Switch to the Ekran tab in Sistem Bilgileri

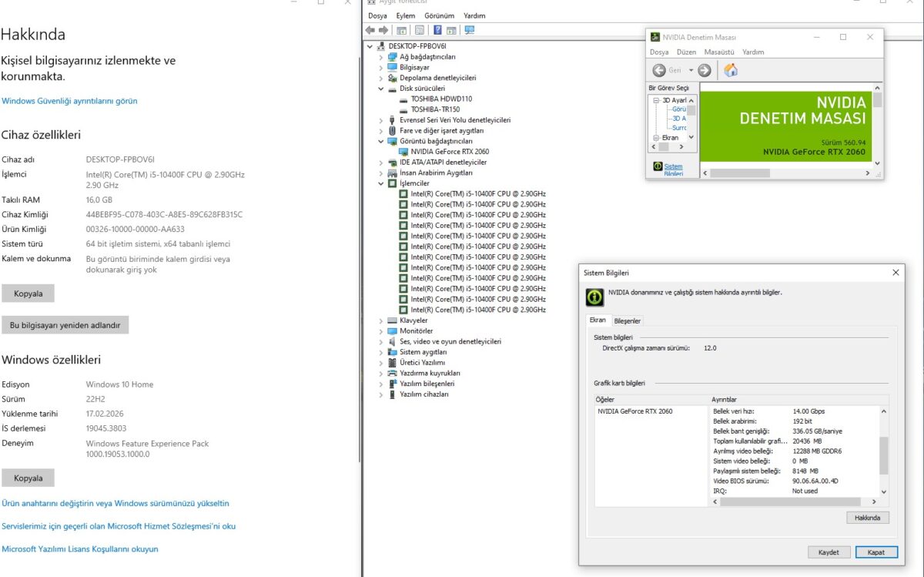(598, 320)
